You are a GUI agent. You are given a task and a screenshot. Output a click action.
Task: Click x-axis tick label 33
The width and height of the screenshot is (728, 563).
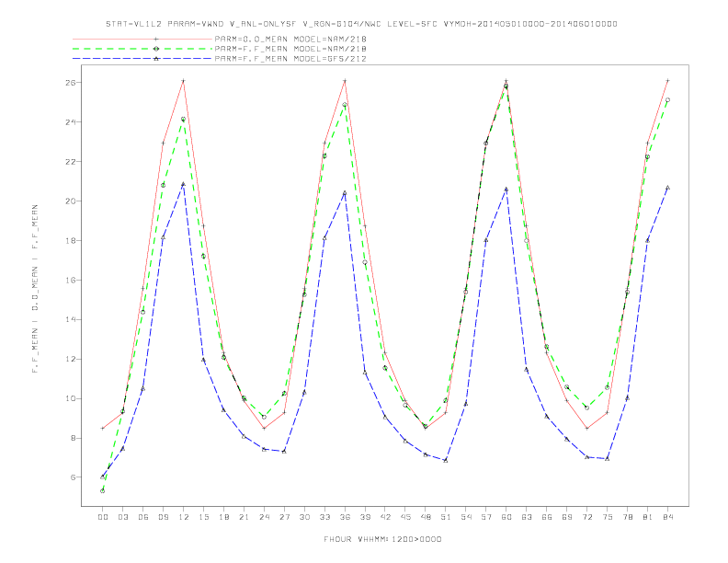(324, 517)
